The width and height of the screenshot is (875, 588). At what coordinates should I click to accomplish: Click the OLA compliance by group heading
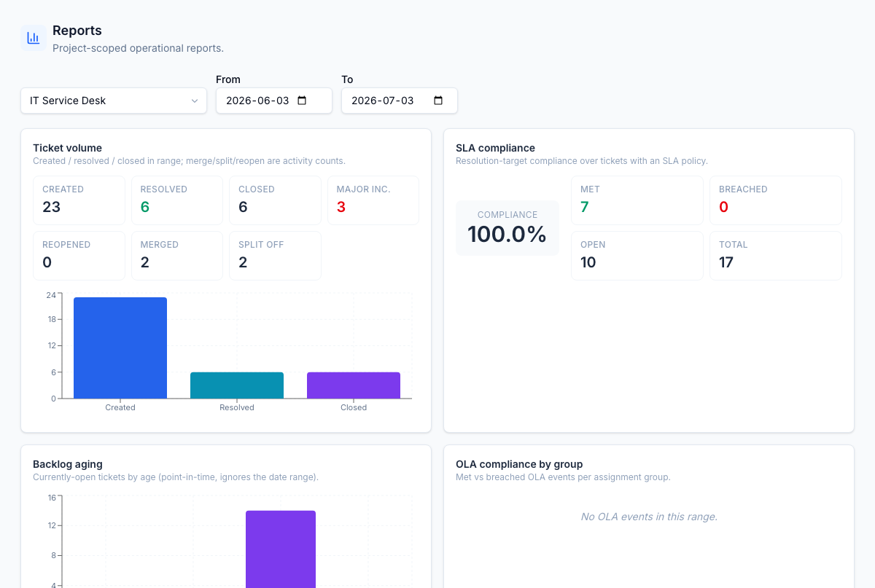(x=519, y=464)
